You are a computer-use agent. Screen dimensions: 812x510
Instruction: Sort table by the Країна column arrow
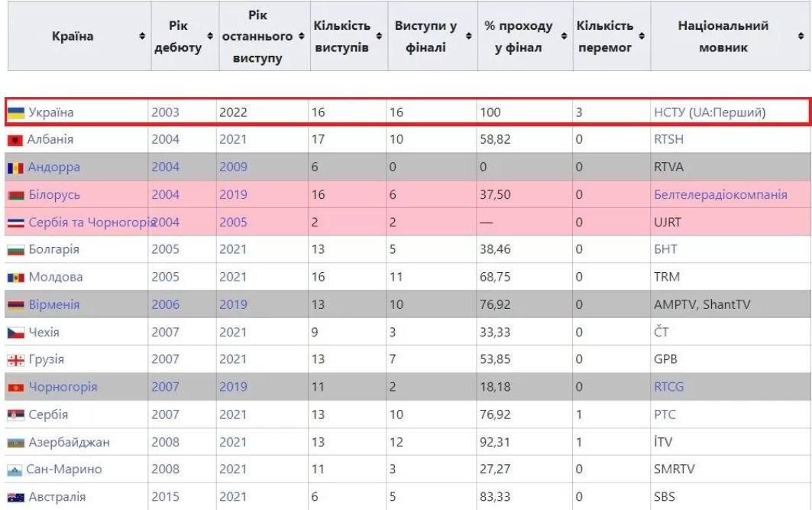pyautogui.click(x=141, y=37)
